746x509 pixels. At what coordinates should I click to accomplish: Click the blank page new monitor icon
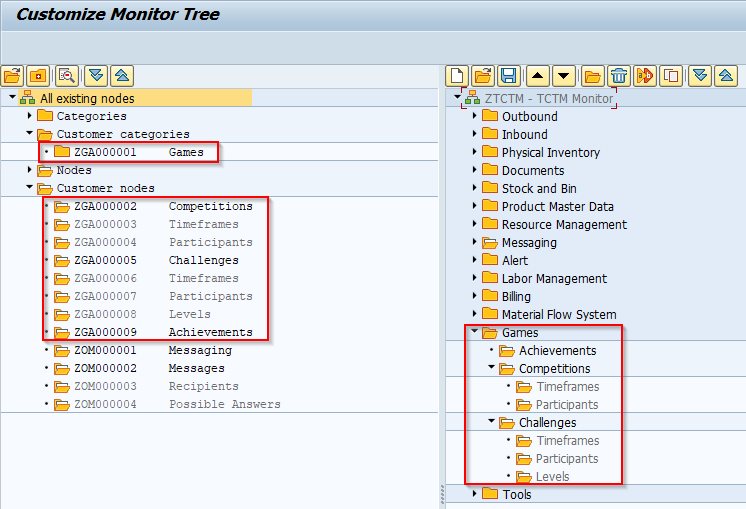[x=457, y=76]
